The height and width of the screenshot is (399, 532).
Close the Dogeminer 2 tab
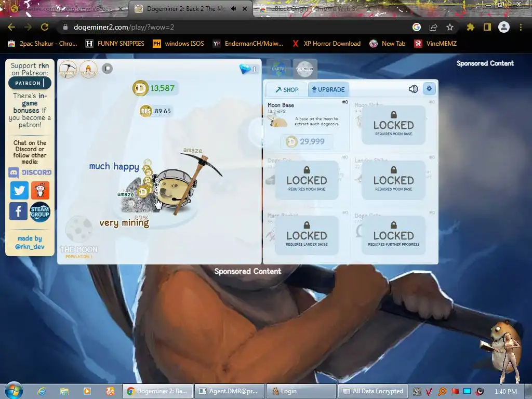(x=245, y=9)
